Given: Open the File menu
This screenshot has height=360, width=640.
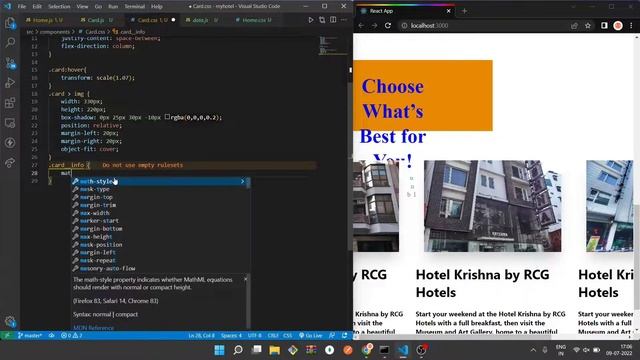Looking at the screenshot, I should coord(22,7).
